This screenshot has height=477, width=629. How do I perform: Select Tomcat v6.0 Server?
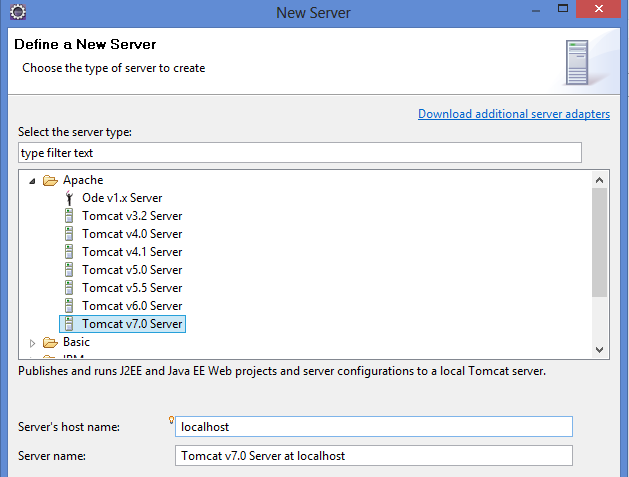pos(132,306)
